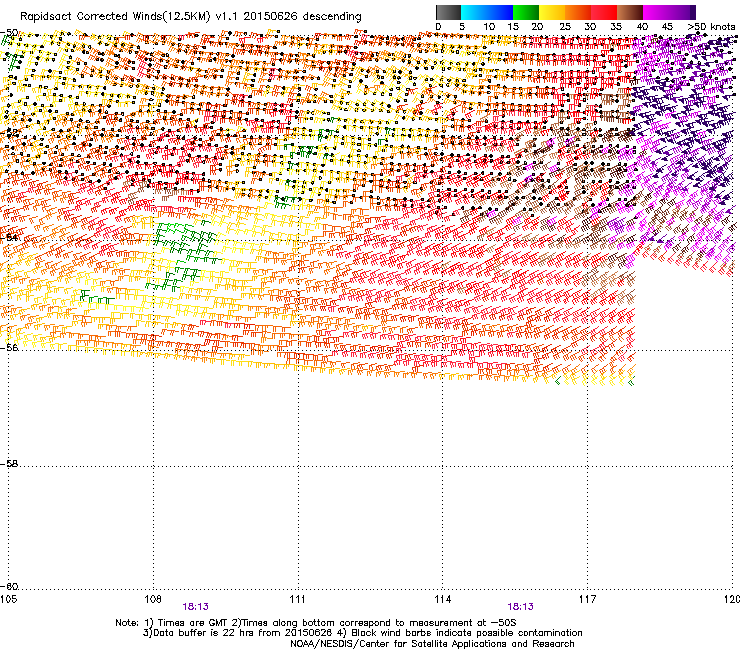The width and height of the screenshot is (740, 650).
Task: Click the legend scale label '45'
Action: point(667,27)
